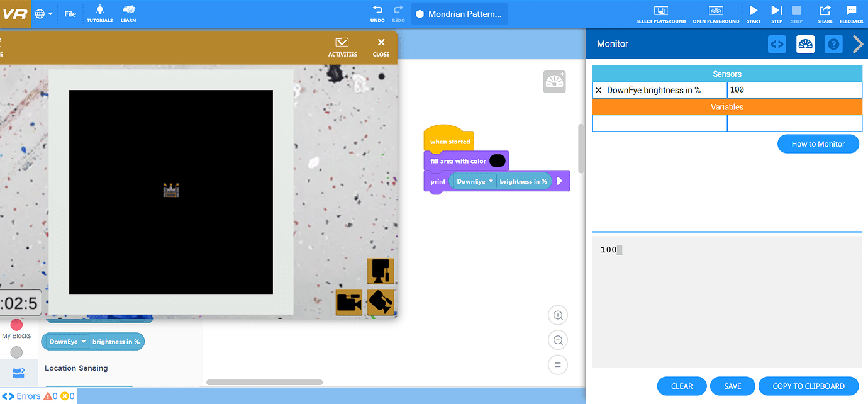Pick the black color in fill area block
The image size is (868, 404).
point(497,161)
